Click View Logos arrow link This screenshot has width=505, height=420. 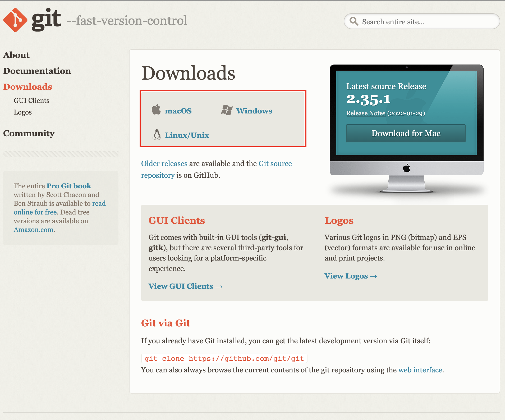[x=351, y=276]
